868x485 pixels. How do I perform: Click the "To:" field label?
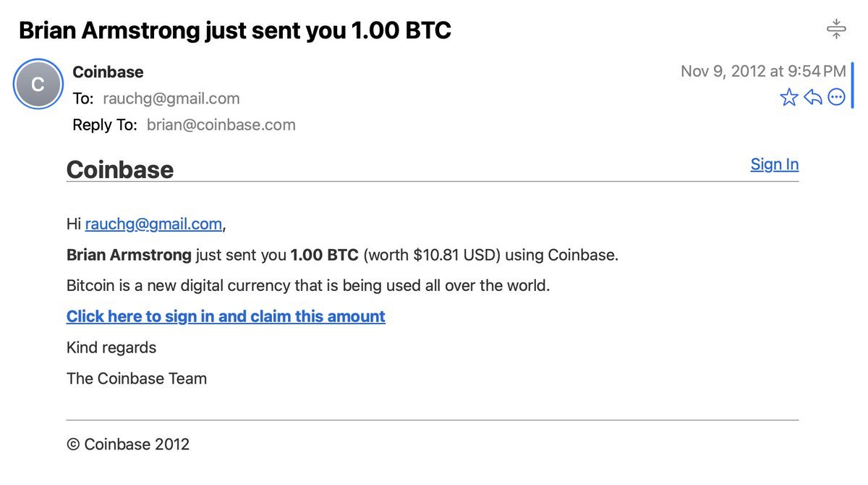pyautogui.click(x=83, y=98)
